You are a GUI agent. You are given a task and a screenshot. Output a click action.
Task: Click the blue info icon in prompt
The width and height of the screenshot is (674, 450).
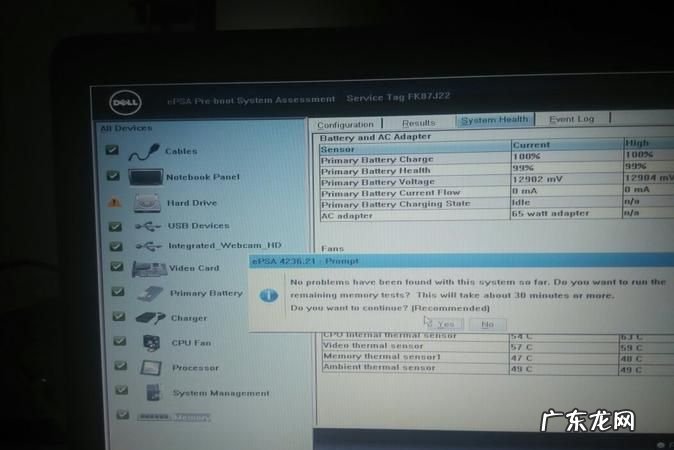coord(269,295)
